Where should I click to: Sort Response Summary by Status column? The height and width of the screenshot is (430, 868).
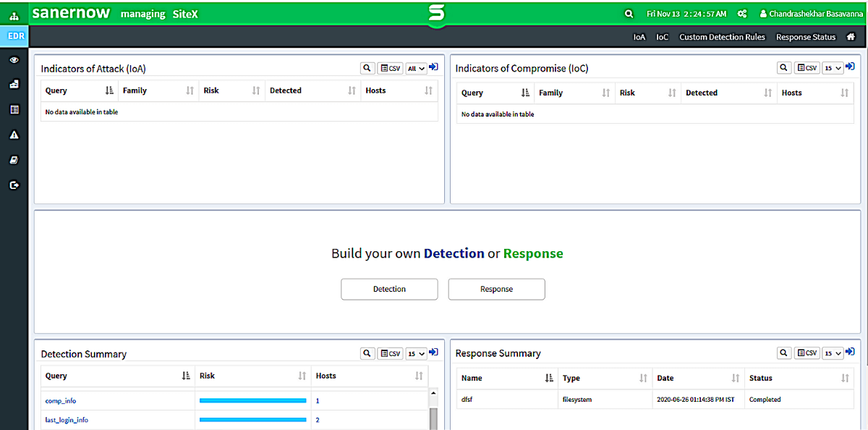799,378
